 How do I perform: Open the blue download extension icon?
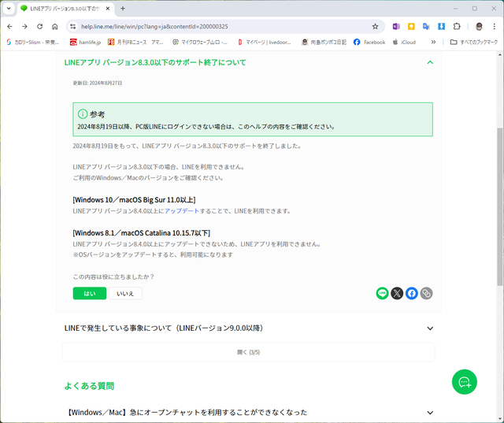[441, 26]
